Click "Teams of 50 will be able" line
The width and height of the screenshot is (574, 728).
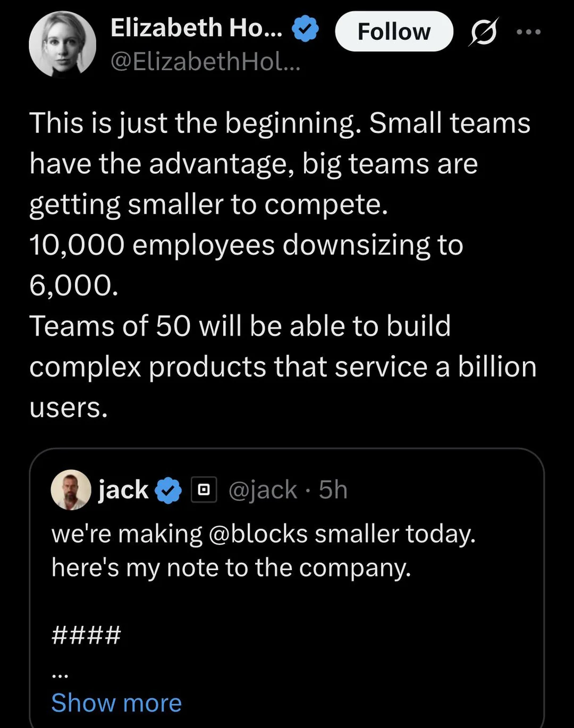click(x=240, y=325)
